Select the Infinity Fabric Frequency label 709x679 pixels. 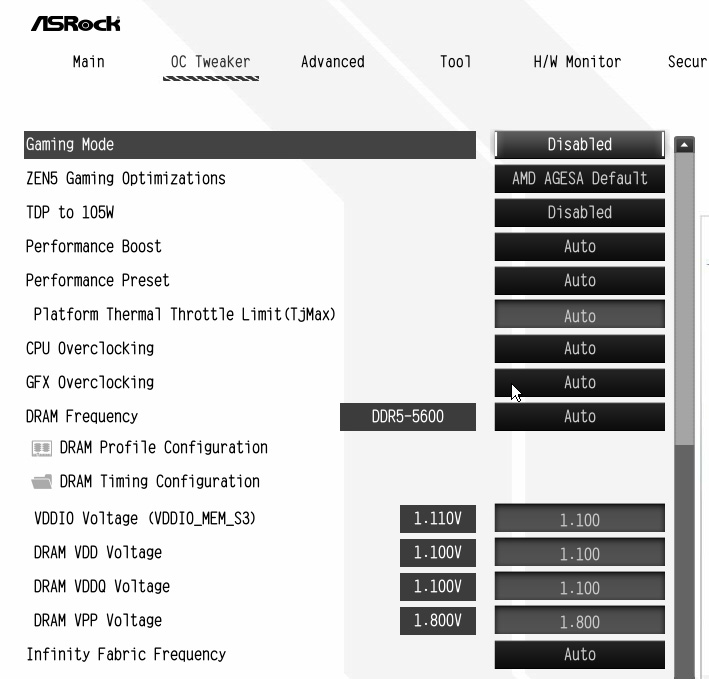coord(126,655)
